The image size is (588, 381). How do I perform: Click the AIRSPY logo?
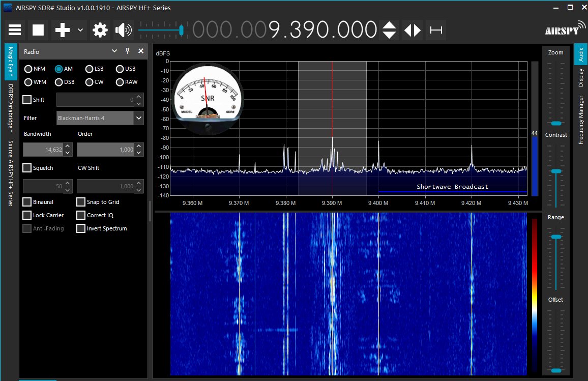565,28
